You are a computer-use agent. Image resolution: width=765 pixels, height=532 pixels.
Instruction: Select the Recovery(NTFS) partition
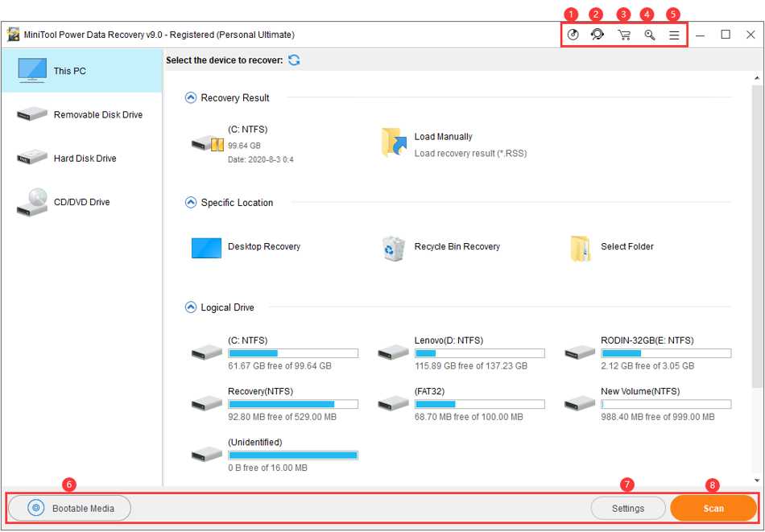[x=275, y=404]
